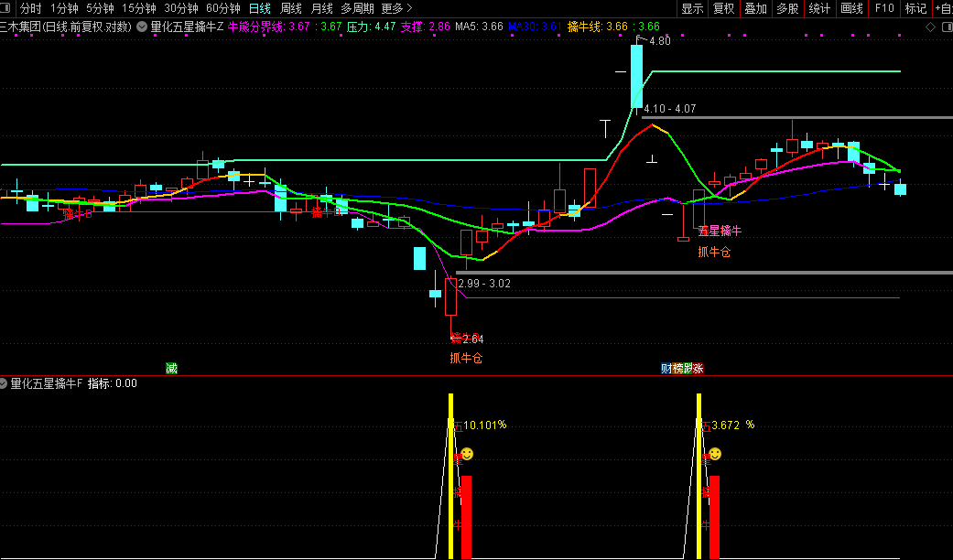This screenshot has height=560, width=953.
Task: Switch to the 月线 monthly chart tab
Action: pyautogui.click(x=321, y=8)
